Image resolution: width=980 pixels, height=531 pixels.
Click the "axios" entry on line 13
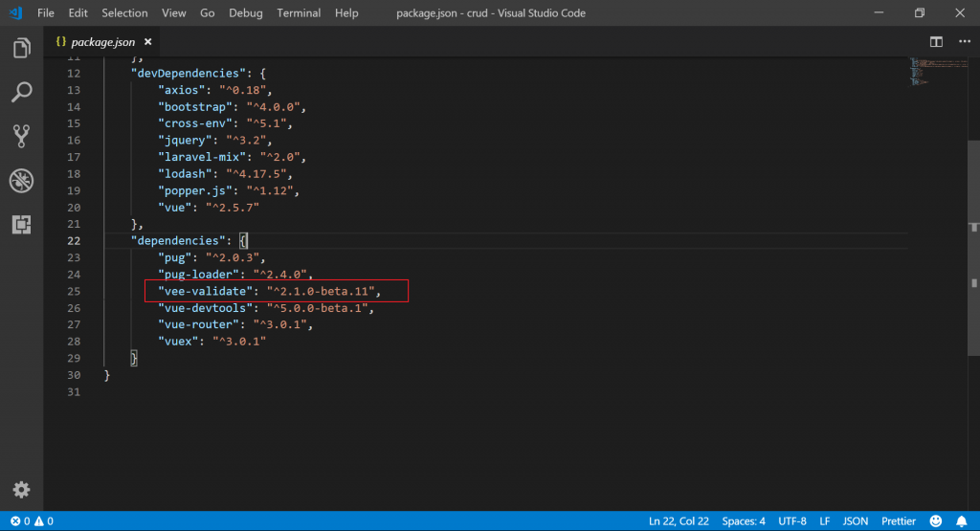[215, 90]
